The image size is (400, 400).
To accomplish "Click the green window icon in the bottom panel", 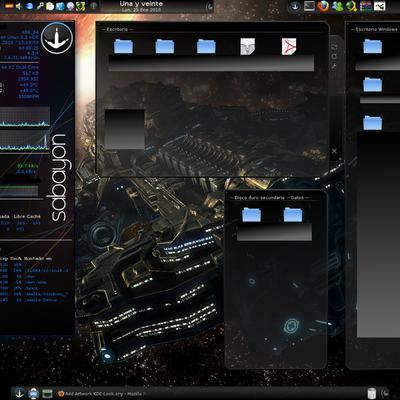I will 47,393.
